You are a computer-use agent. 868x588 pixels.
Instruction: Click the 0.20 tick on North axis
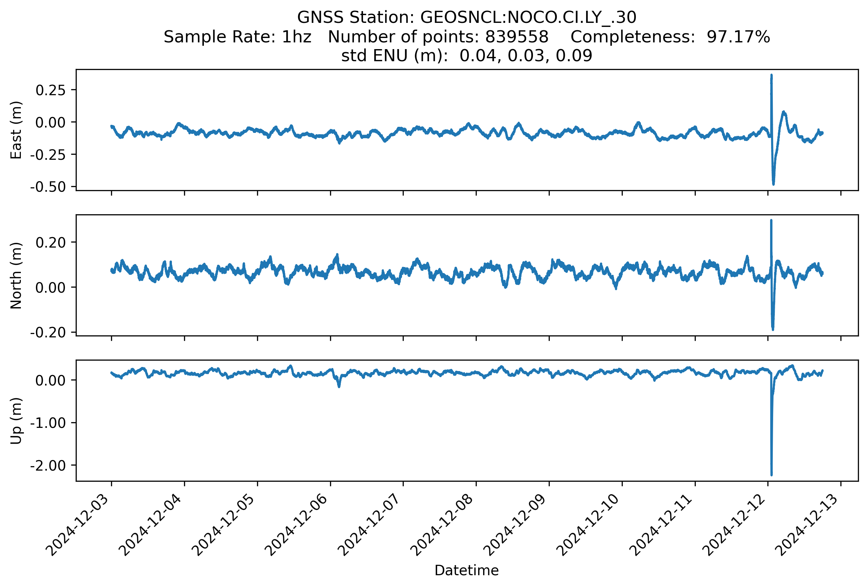click(x=50, y=242)
